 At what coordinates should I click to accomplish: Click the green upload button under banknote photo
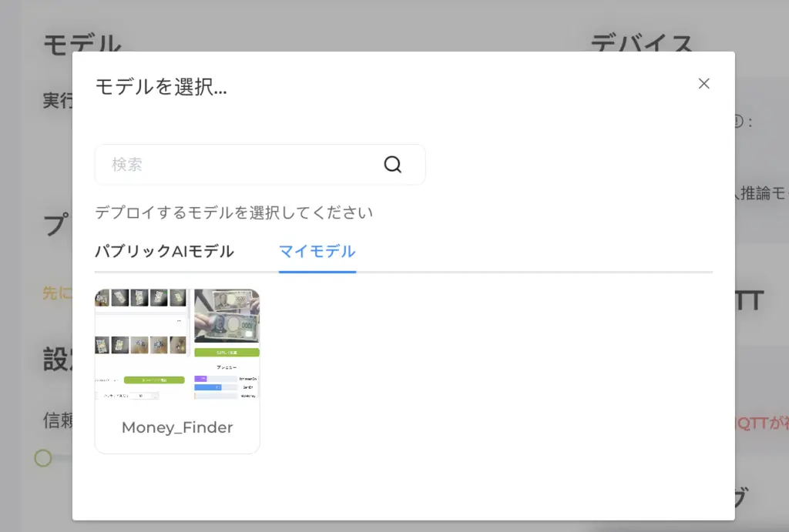[x=227, y=353]
